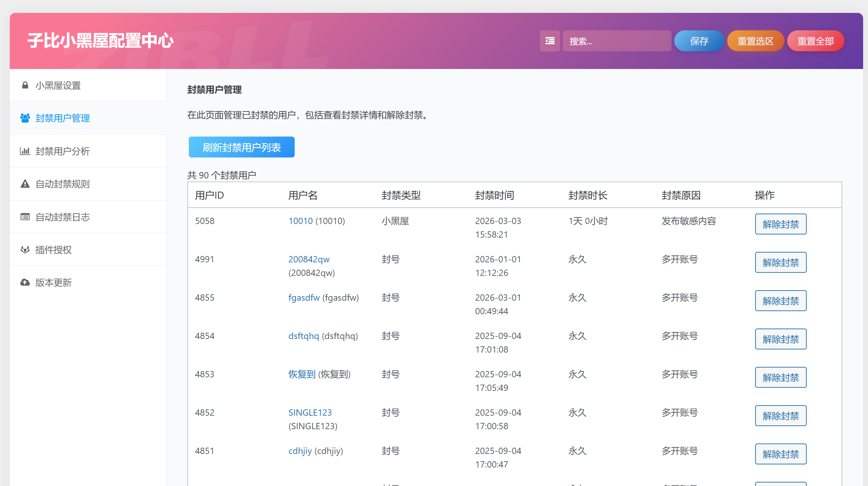
Task: Click user ID cell 4852
Action: point(205,413)
